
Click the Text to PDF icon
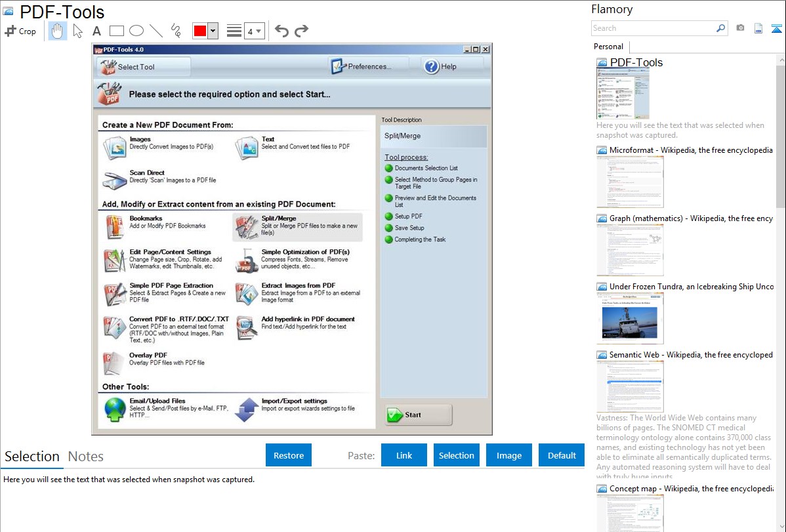click(247, 148)
